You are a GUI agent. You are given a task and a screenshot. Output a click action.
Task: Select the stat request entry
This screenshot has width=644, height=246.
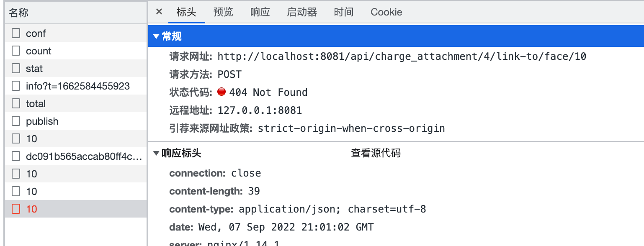tap(33, 68)
